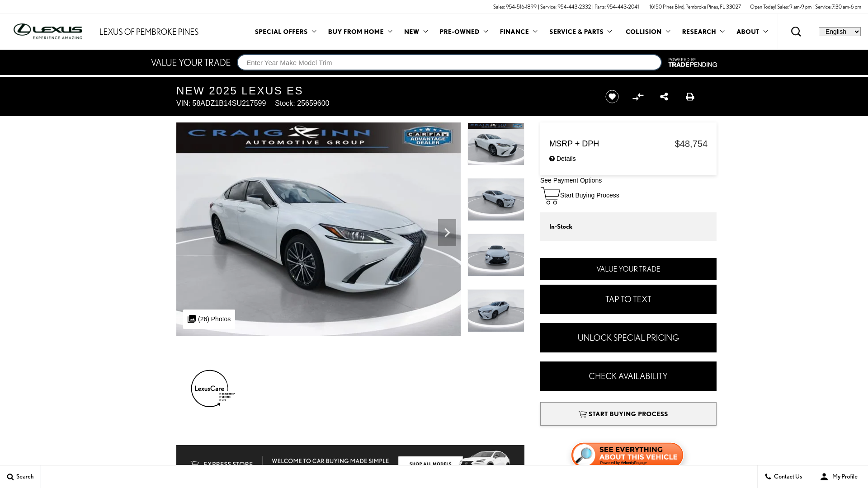The width and height of the screenshot is (868, 488).
Task: Expand the About menu
Action: coord(752,32)
